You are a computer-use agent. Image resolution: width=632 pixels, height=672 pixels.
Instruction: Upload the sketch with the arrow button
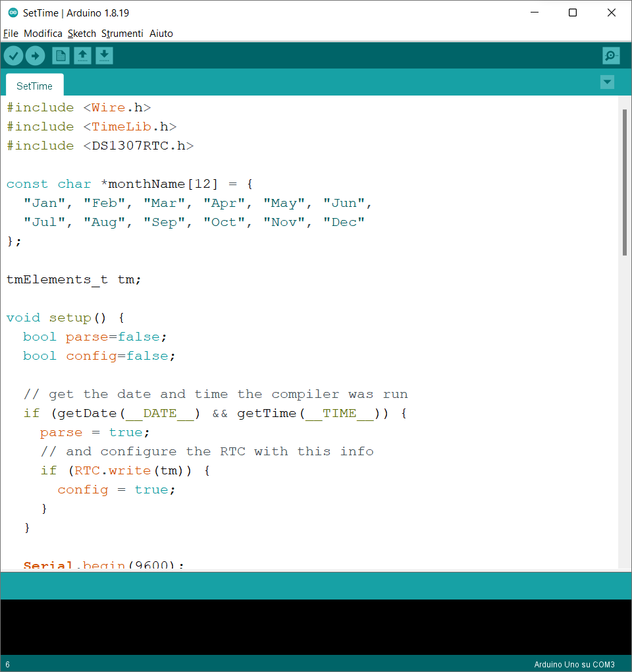coord(35,56)
